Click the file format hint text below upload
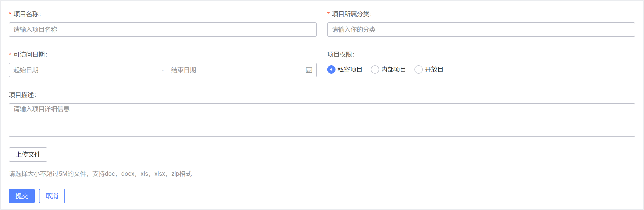644x210 pixels. click(100, 174)
